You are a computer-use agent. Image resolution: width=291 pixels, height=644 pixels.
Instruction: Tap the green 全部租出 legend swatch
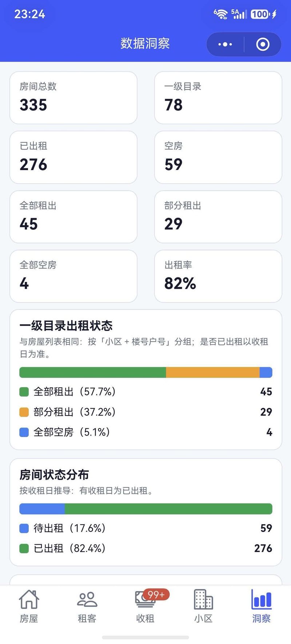coord(24,392)
